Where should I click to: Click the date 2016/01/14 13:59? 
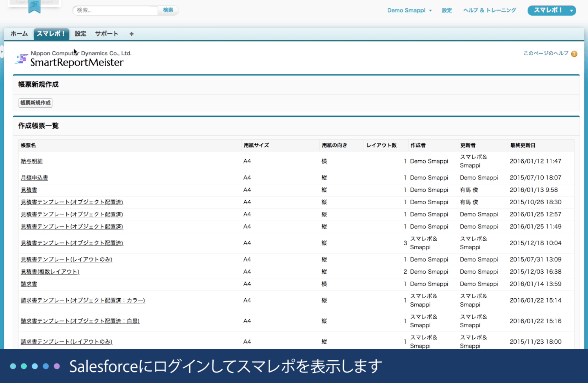click(x=535, y=284)
